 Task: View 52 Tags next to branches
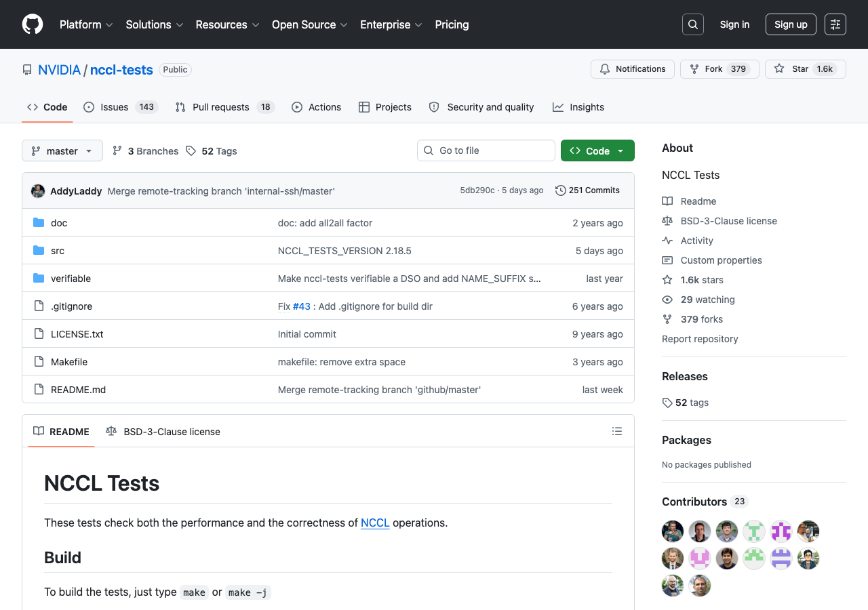pos(212,151)
